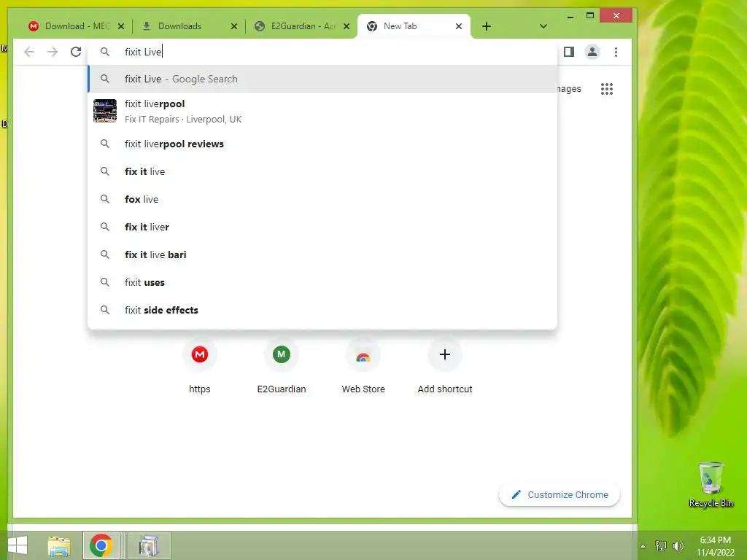Close the New Tab tab
Viewport: 747px width, 560px height.
click(x=459, y=26)
